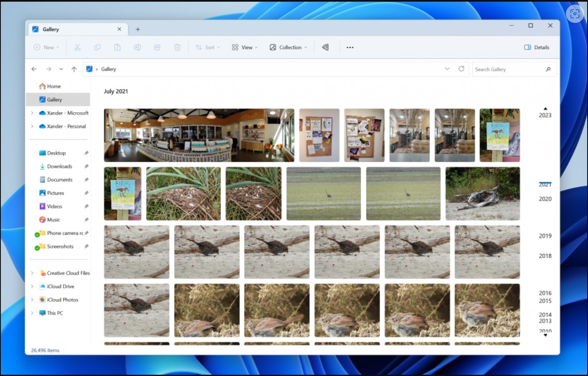
Task: Unpin Music using its pin icon
Action: click(87, 220)
